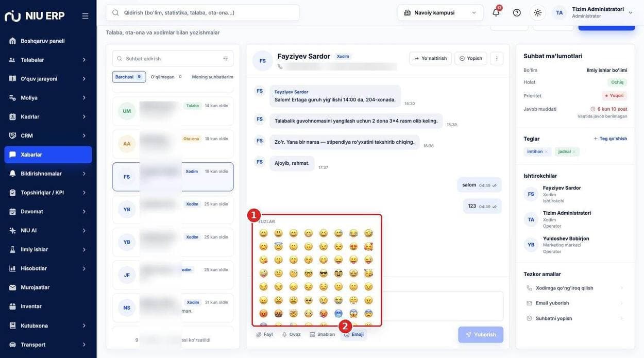Open Murojaatlar in the sidebar
The image size is (644, 358).
click(x=48, y=287)
